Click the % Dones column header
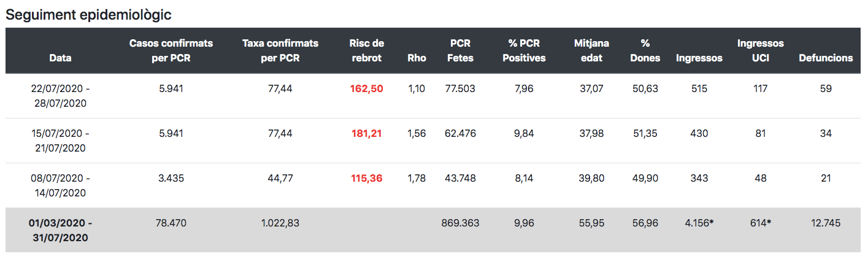The image size is (868, 267). [x=645, y=50]
